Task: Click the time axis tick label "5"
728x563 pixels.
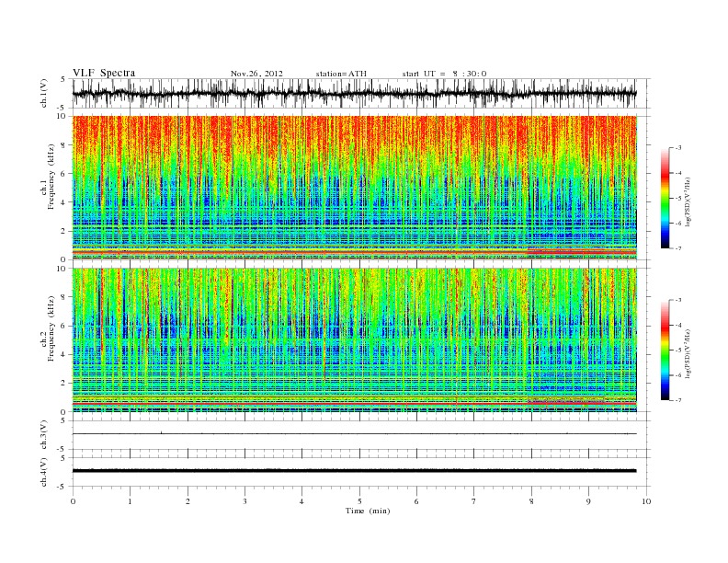Action: point(359,501)
